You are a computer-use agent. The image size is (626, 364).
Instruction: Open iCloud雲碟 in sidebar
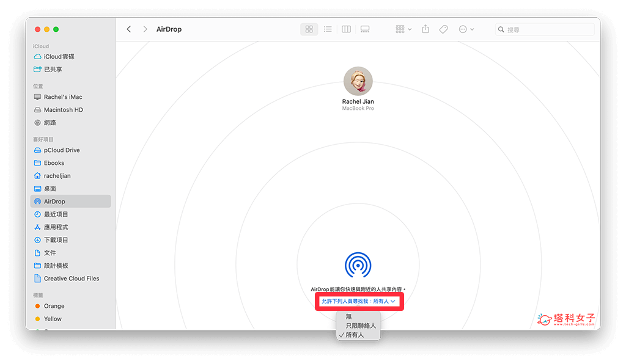71,57
